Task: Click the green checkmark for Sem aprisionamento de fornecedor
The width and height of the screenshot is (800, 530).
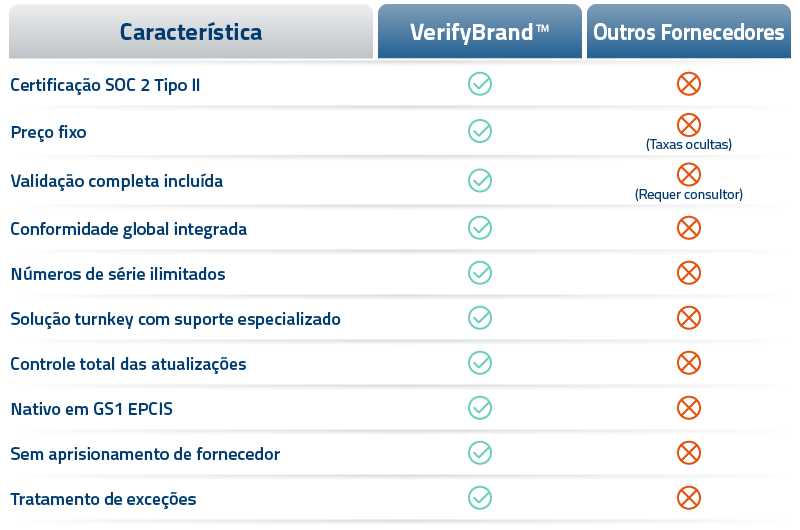Action: pyautogui.click(x=480, y=452)
